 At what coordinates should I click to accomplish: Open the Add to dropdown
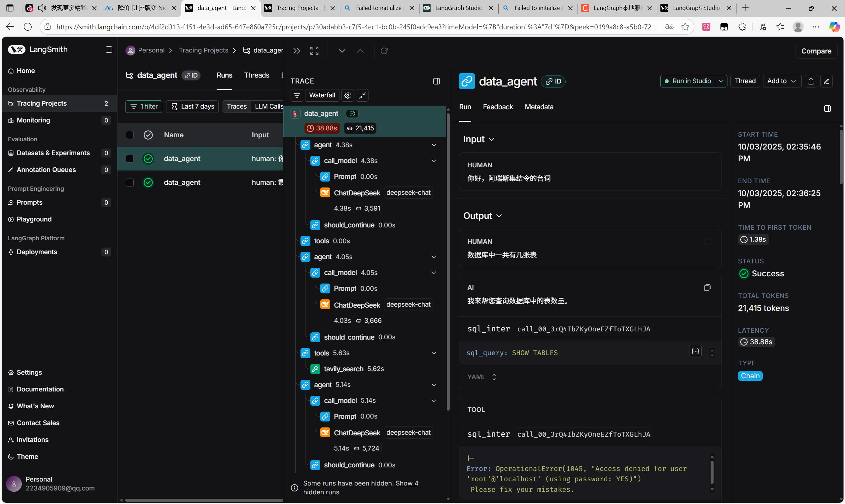coord(782,81)
